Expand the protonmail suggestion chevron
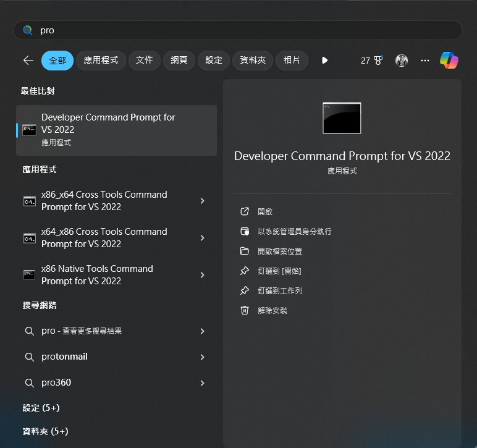The image size is (477, 448). point(202,357)
